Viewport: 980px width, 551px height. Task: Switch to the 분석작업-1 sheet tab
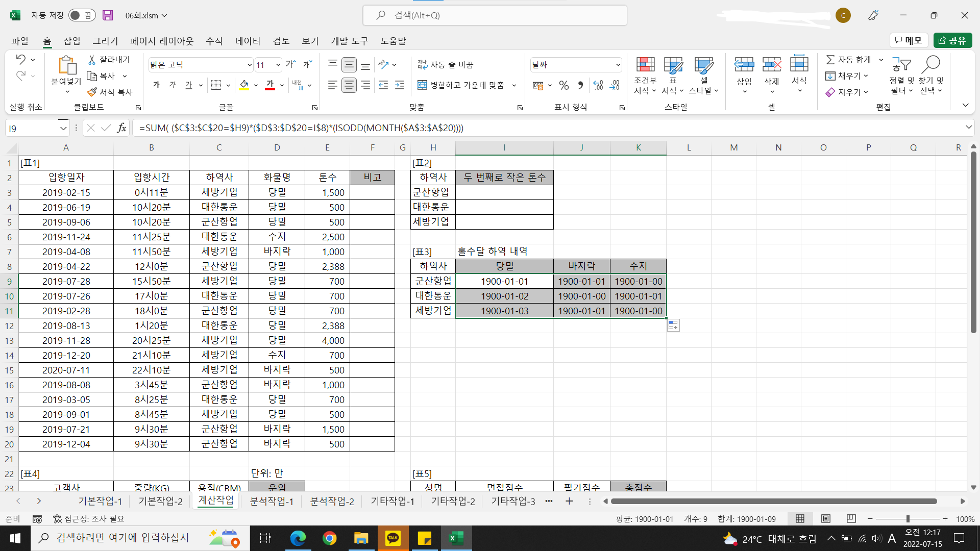[x=272, y=502]
